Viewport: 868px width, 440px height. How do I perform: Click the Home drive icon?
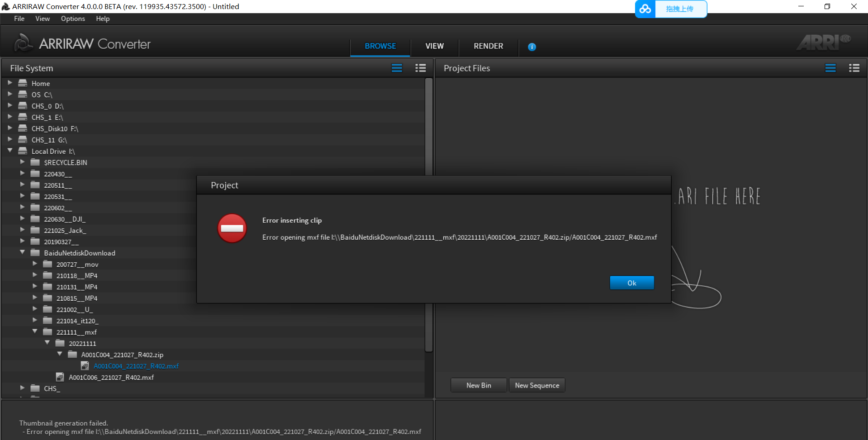(x=23, y=83)
